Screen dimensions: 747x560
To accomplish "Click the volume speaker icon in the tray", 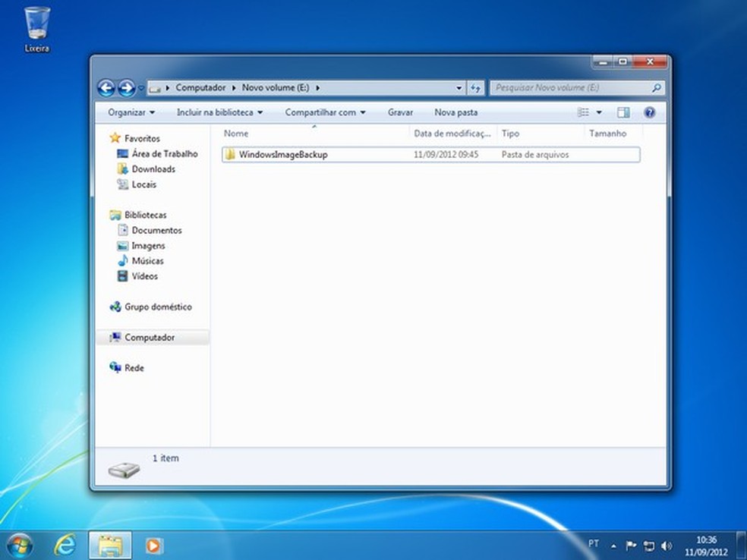I will pyautogui.click(x=665, y=545).
